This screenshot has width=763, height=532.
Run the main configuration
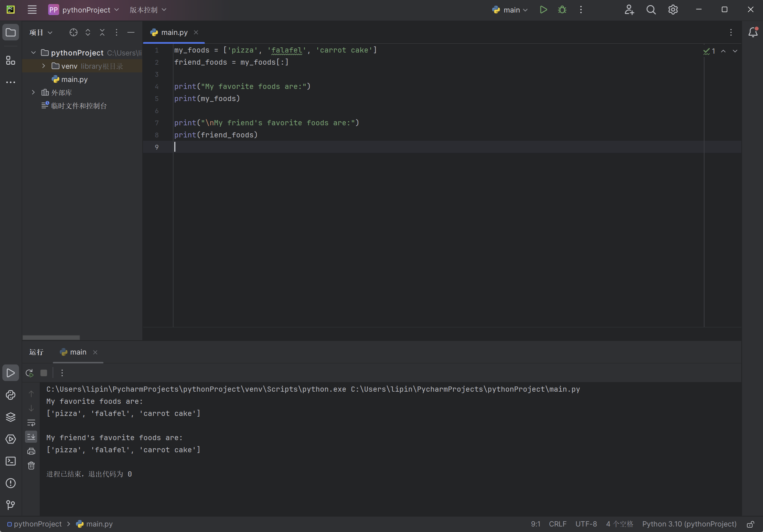pyautogui.click(x=543, y=10)
